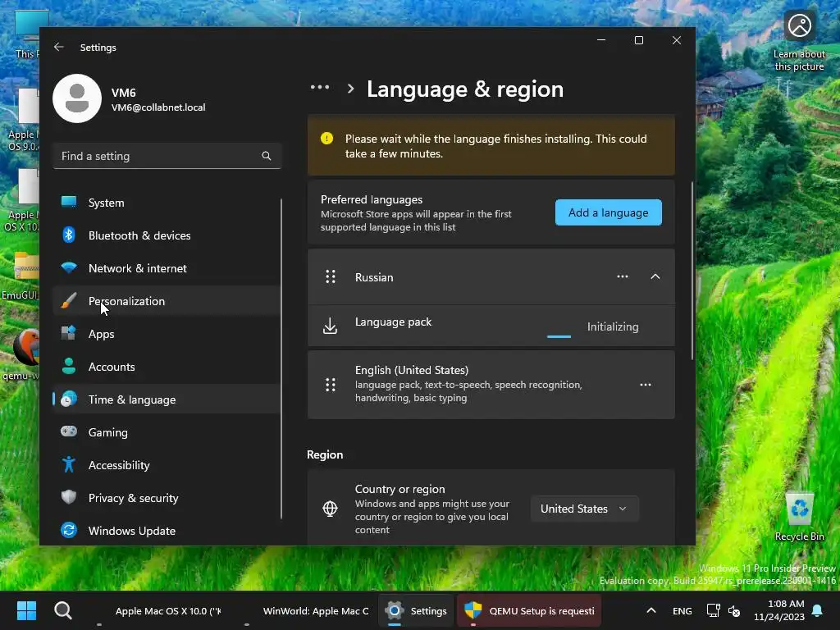
Task: Click the network icon in system tray
Action: pos(713,610)
